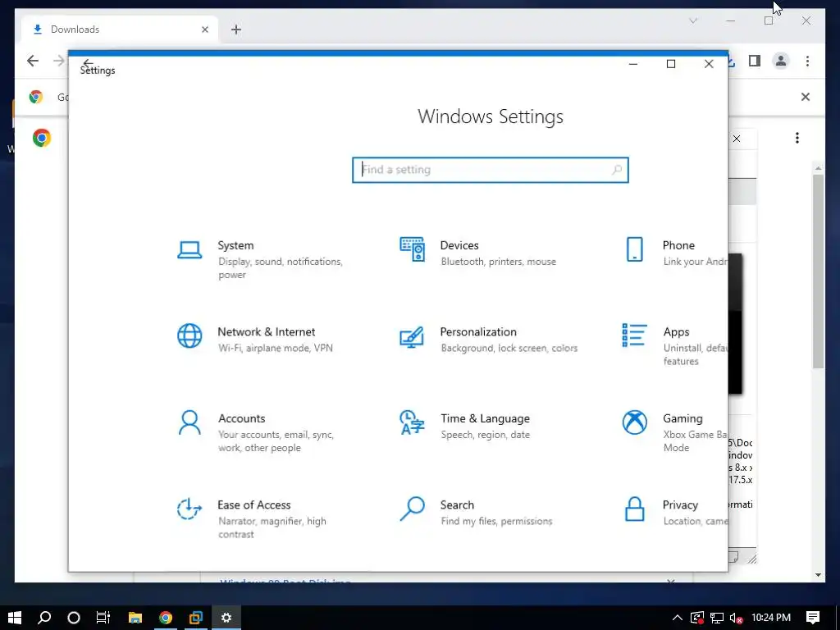Viewport: 840px width, 630px height.
Task: Click the security warning tray icon
Action: [x=697, y=619]
